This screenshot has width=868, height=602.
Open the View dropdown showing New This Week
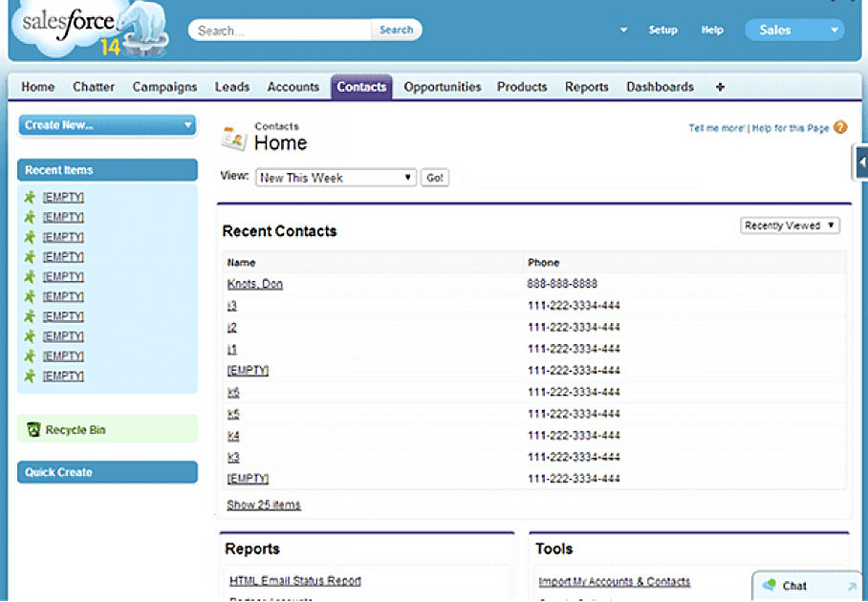336,178
